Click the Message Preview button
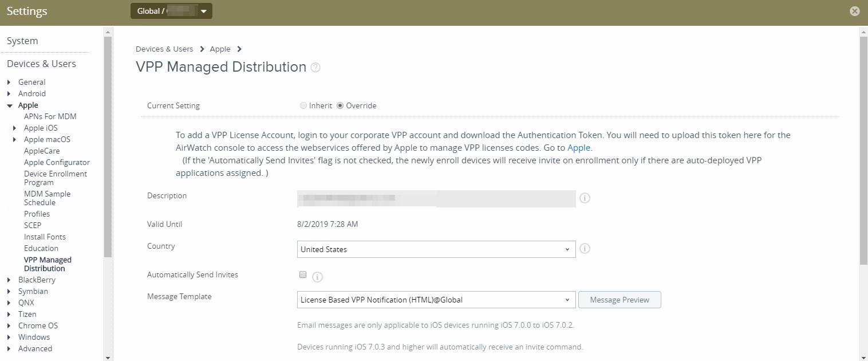The width and height of the screenshot is (868, 361). 620,300
